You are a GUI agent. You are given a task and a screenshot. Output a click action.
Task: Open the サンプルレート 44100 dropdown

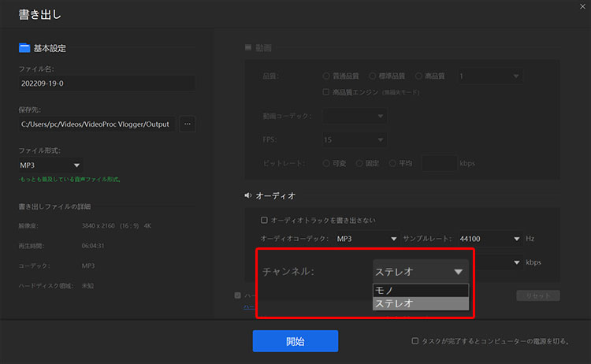(490, 239)
